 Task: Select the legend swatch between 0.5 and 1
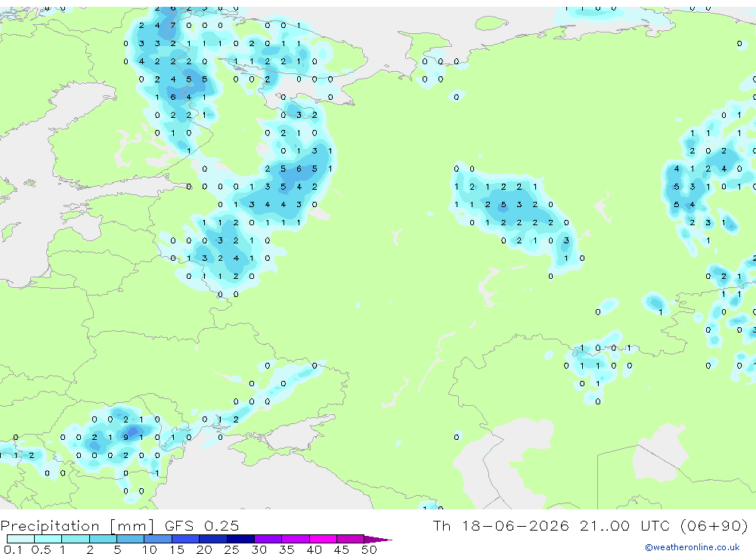coord(48,539)
